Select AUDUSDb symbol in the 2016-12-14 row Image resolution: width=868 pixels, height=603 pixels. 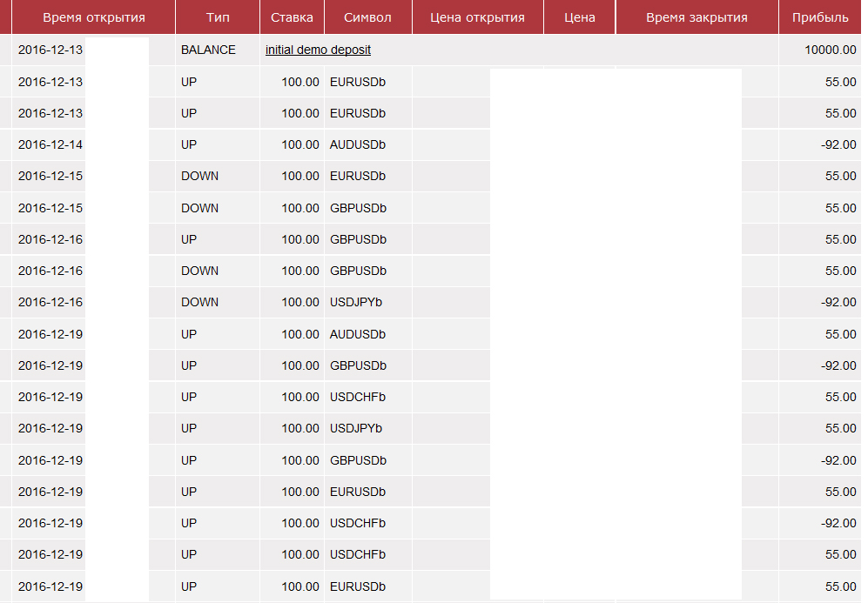pos(358,144)
